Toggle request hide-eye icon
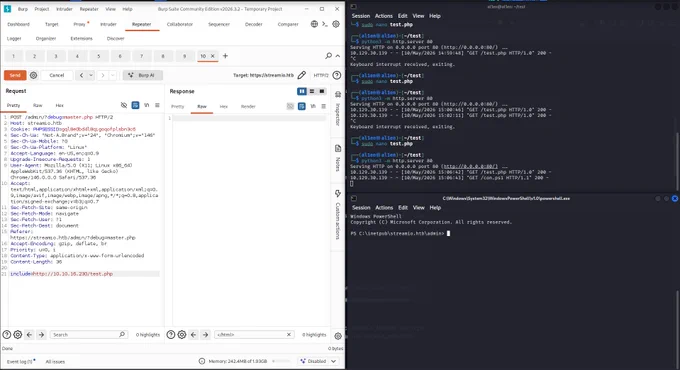 (124, 105)
